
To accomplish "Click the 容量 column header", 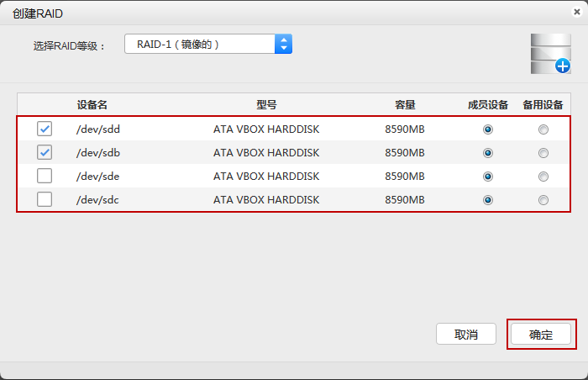I will click(405, 105).
